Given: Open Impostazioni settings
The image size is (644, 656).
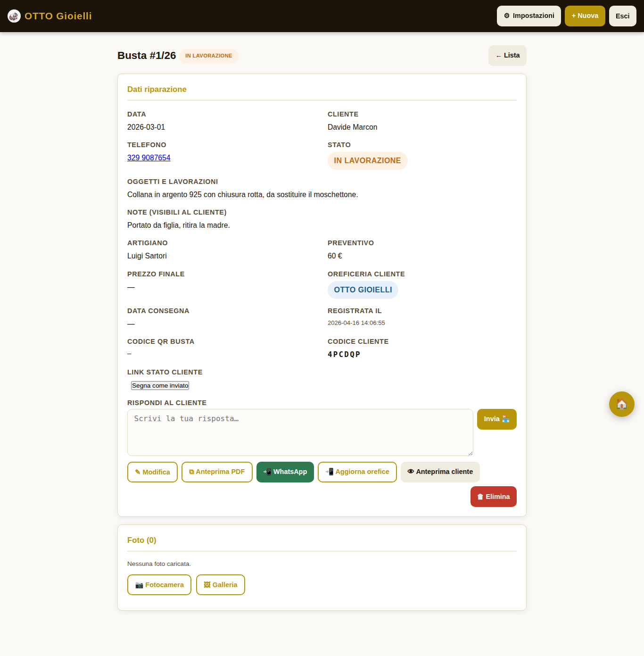Looking at the screenshot, I should pos(528,16).
